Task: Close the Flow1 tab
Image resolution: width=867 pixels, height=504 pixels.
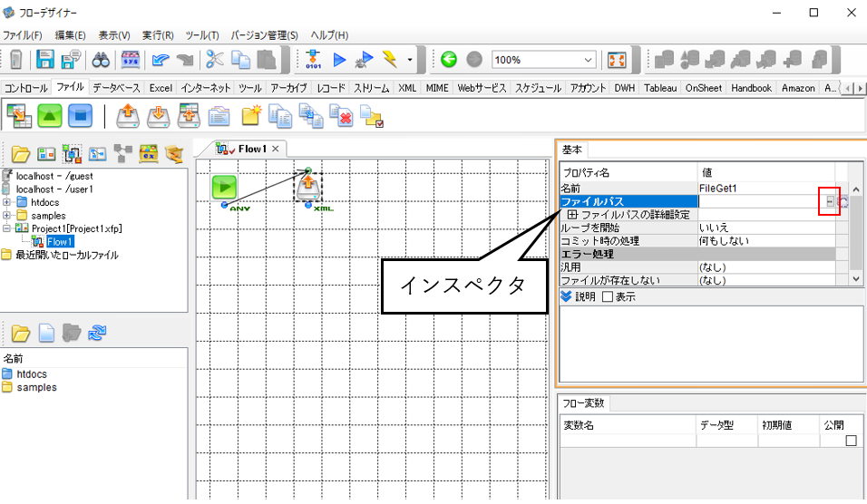Action: (276, 149)
